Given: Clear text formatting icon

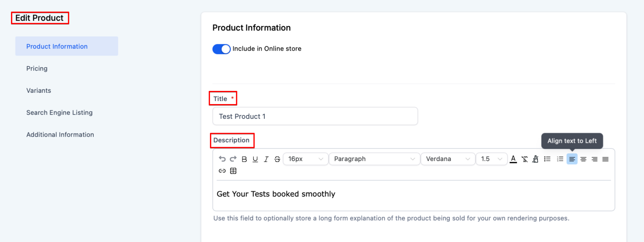Looking at the screenshot, I should [524, 159].
